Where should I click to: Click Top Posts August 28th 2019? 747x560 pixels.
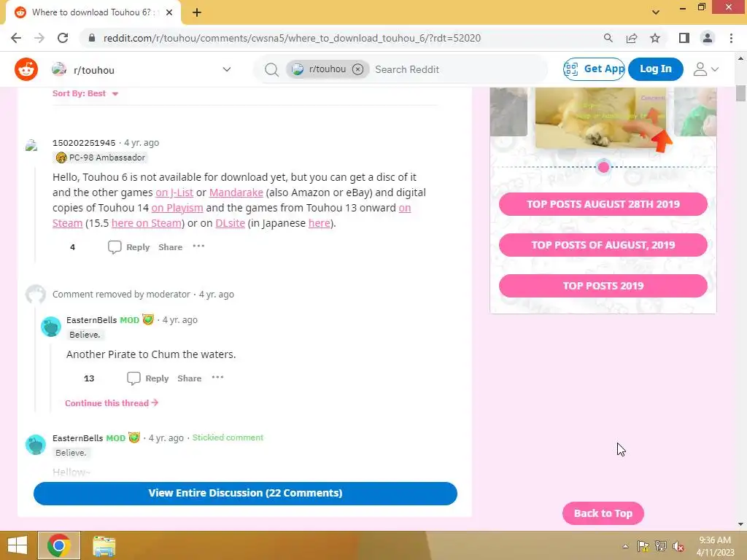point(603,204)
